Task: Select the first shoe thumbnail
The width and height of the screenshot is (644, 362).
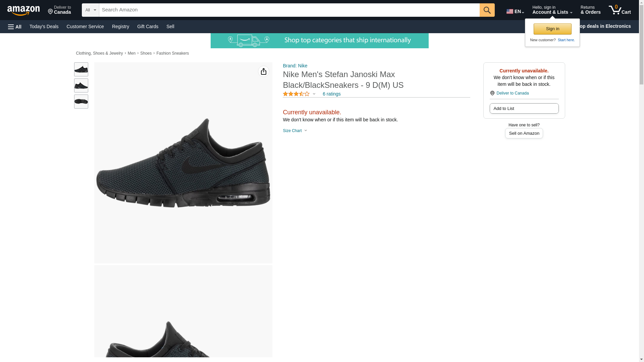Action: click(81, 69)
